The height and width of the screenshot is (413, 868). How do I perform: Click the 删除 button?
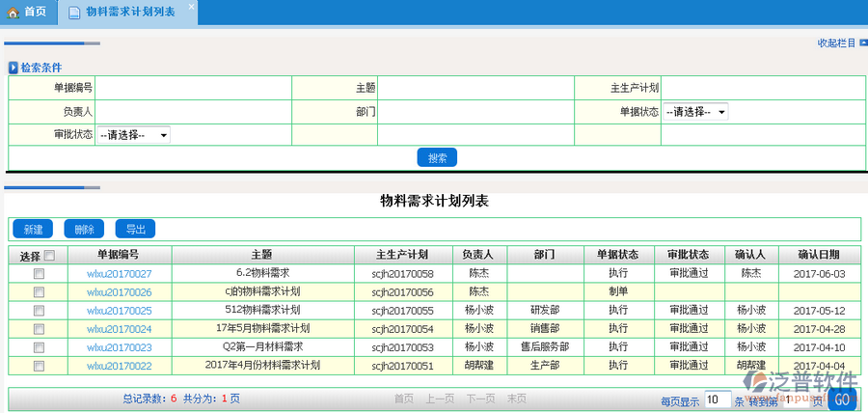(84, 230)
